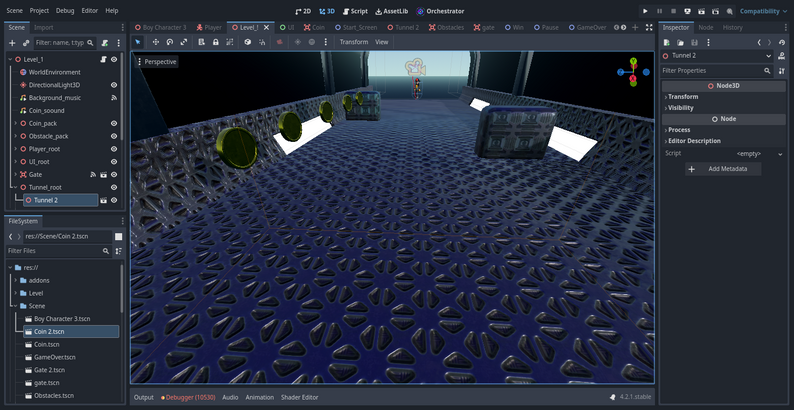The width and height of the screenshot is (794, 410).
Task: Open Gate scene in editor icon
Action: click(104, 175)
